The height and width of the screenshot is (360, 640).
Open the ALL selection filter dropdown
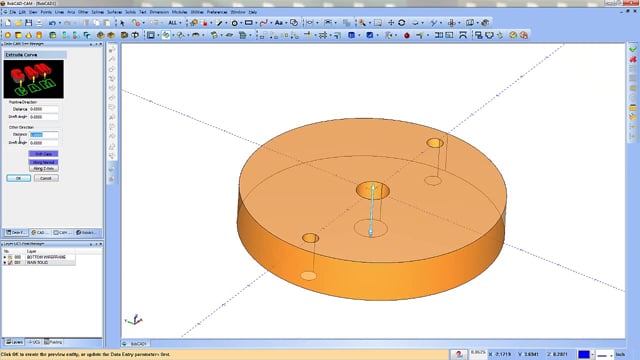coord(180,23)
